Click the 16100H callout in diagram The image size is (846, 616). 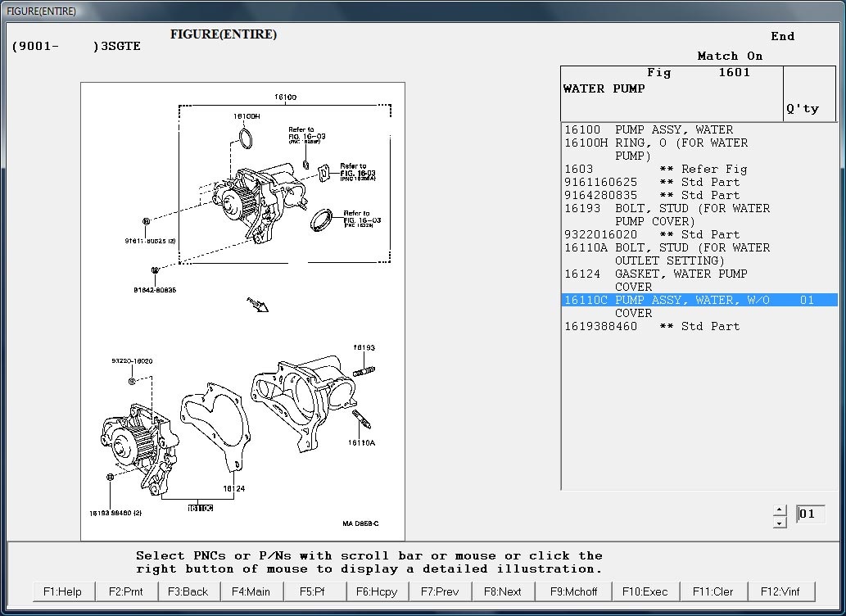point(247,116)
